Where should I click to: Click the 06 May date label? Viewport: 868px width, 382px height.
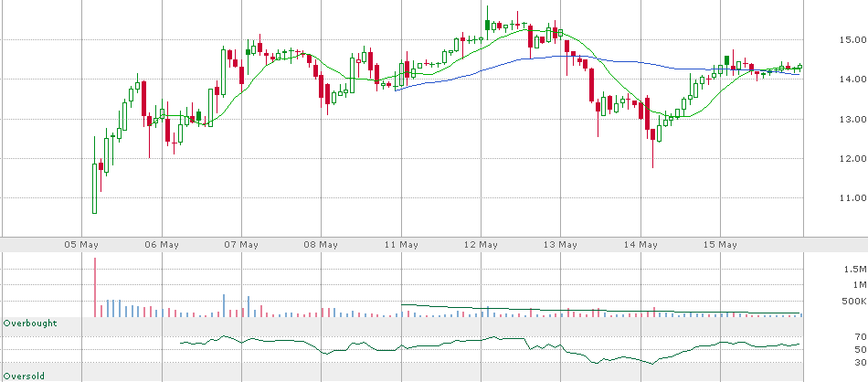(163, 245)
